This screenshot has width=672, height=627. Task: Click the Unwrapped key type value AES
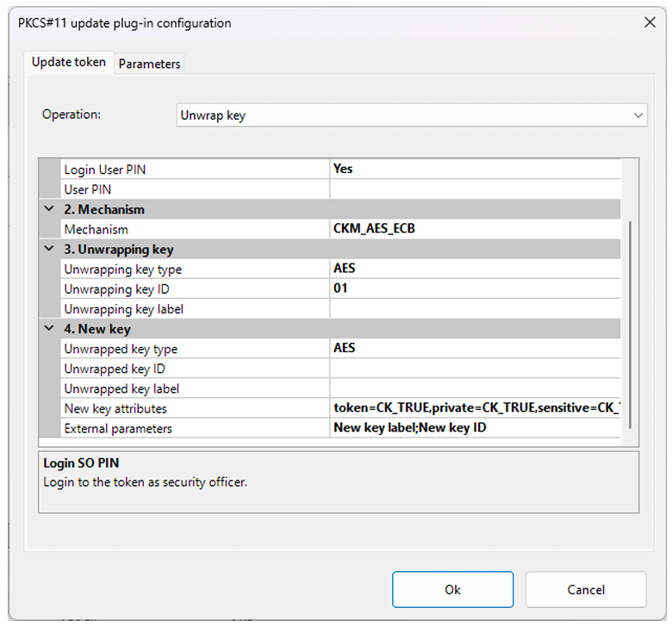click(x=475, y=349)
